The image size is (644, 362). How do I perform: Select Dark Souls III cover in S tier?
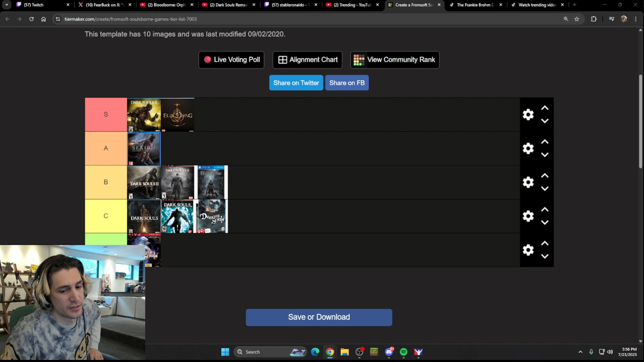[x=144, y=115]
